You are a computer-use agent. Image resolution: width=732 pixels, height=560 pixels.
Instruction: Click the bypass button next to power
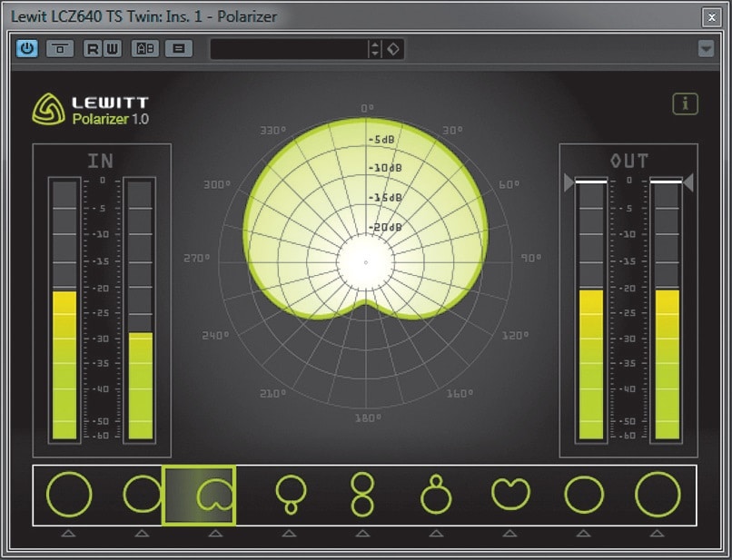(x=60, y=48)
